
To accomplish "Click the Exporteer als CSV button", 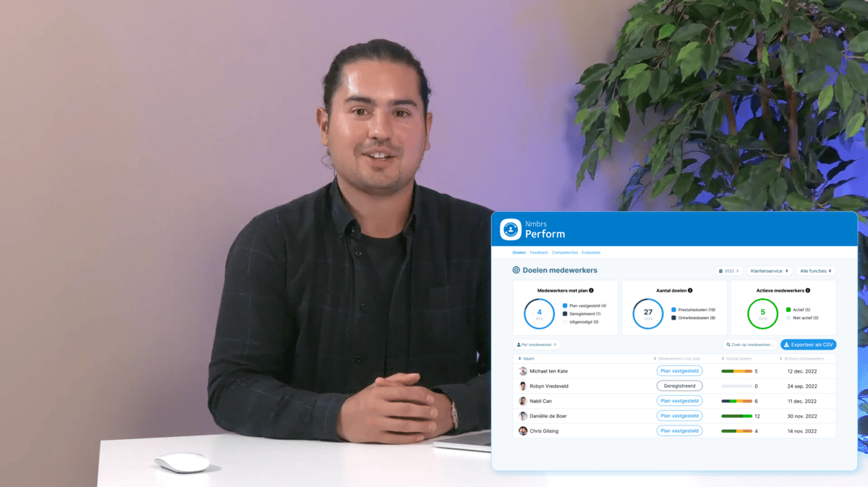I will 809,344.
